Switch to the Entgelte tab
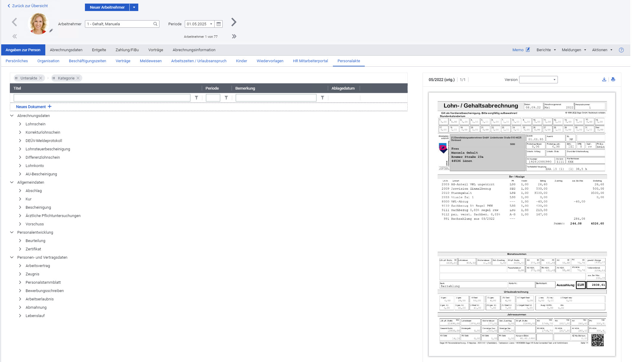The width and height of the screenshot is (644, 362). pos(99,50)
